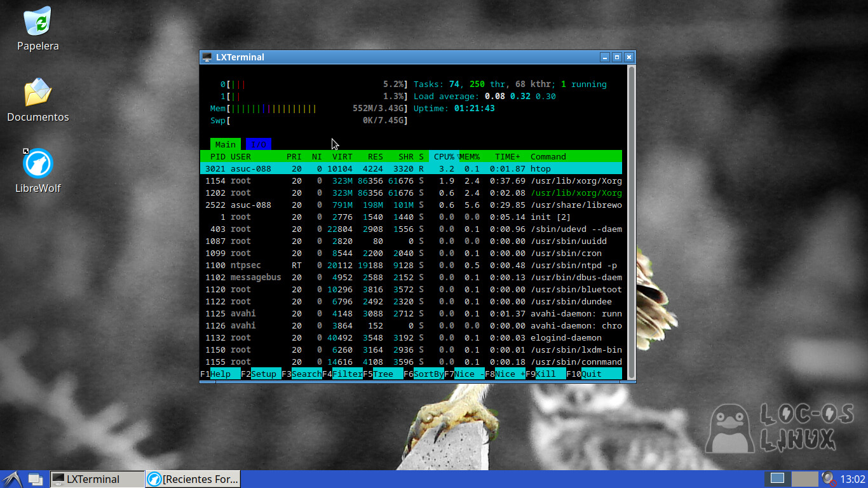Switch to the first workspace in pager
The image size is (868, 488).
tap(777, 478)
